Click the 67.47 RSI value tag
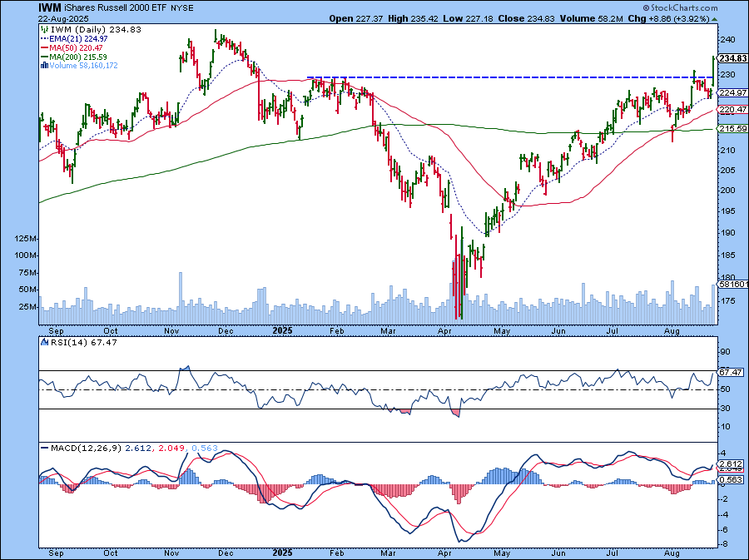Image resolution: width=749 pixels, height=560 pixels. coord(730,372)
